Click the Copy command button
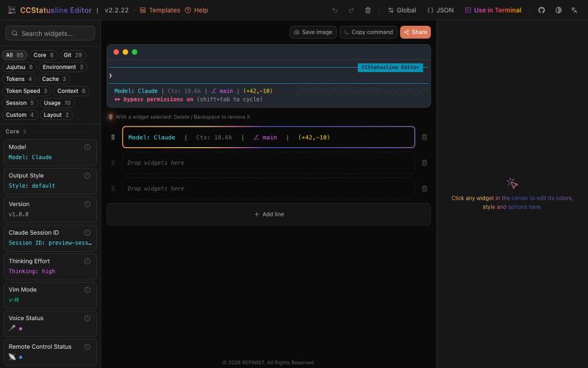 click(368, 32)
